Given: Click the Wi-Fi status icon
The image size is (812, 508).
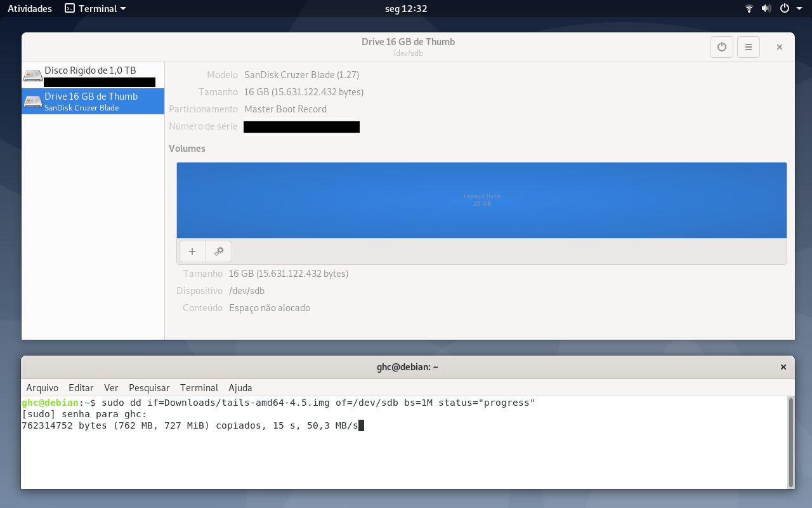Looking at the screenshot, I should [x=749, y=8].
